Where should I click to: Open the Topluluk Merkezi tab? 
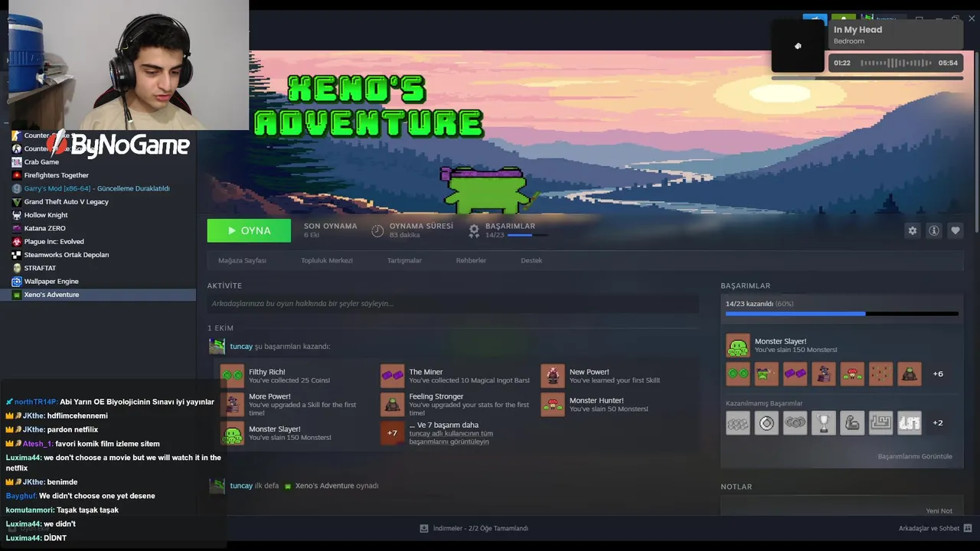(x=327, y=260)
